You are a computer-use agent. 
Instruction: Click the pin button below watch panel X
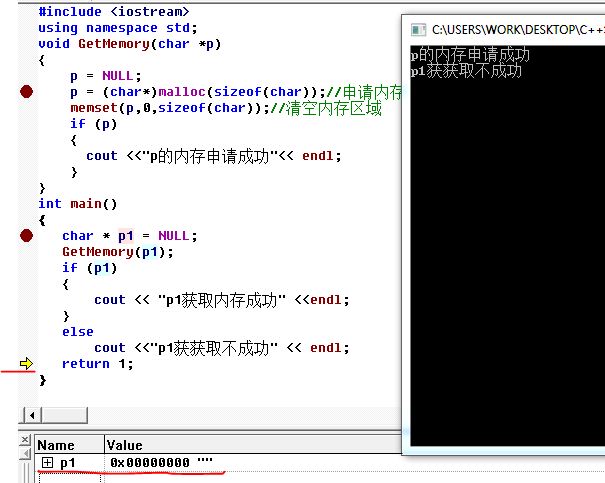[x=25, y=454]
